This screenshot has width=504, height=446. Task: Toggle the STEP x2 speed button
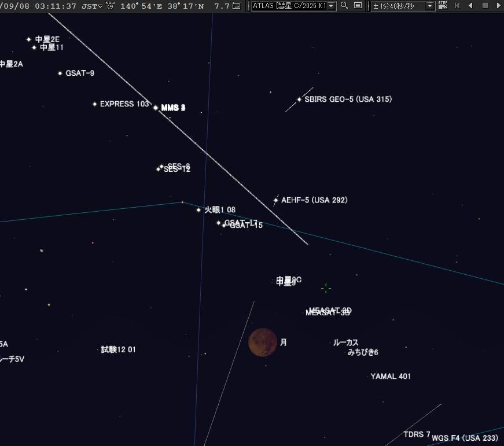coord(443,5)
